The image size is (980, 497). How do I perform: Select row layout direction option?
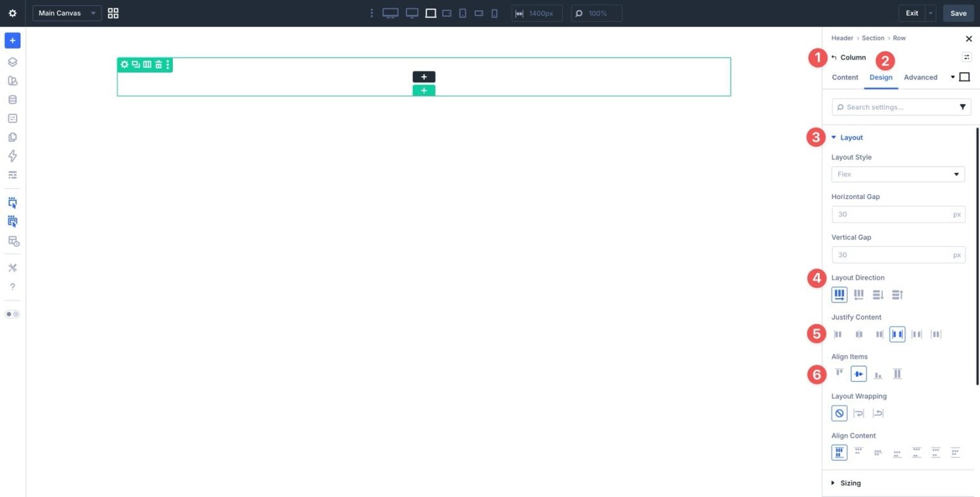pos(840,295)
